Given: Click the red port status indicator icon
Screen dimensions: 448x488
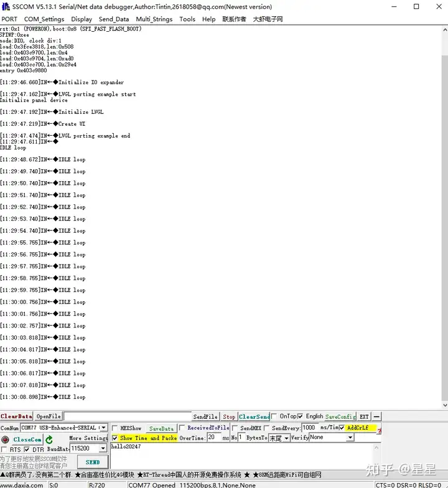Looking at the screenshot, I should [x=5, y=439].
